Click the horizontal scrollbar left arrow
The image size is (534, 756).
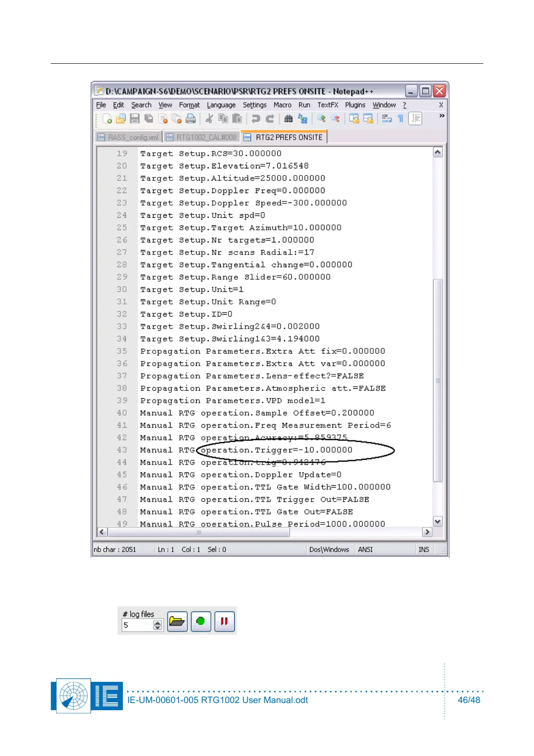click(102, 532)
